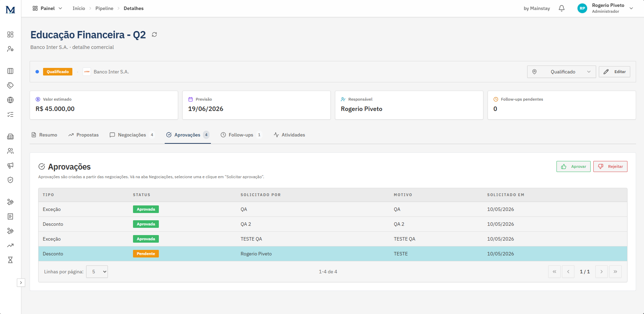Image resolution: width=644 pixels, height=314 pixels.
Task: Click the hourglass icon in the sidebar
Action: (x=10, y=260)
